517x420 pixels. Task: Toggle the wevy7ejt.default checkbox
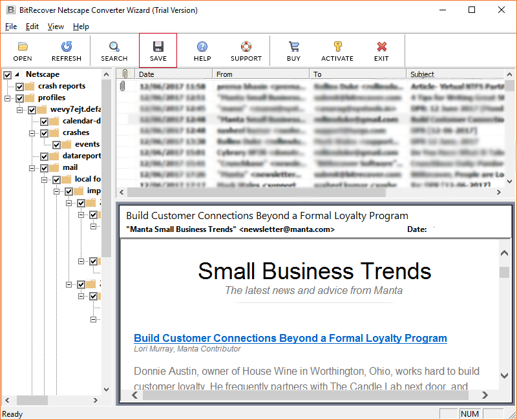coord(32,110)
